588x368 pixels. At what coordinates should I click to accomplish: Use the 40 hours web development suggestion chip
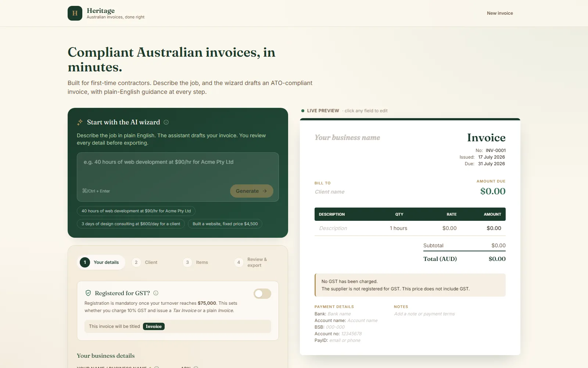[136, 211]
